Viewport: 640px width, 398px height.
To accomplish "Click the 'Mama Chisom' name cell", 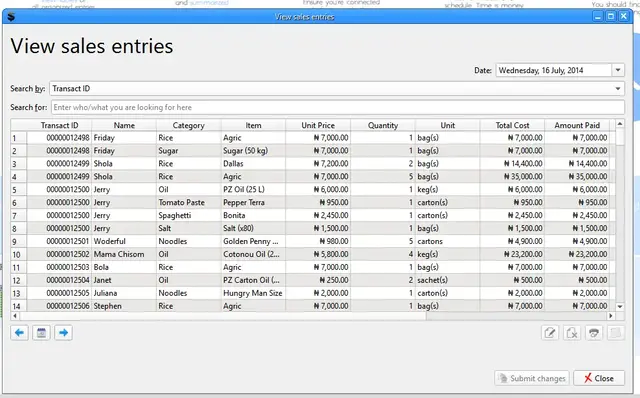I will pyautogui.click(x=124, y=254).
